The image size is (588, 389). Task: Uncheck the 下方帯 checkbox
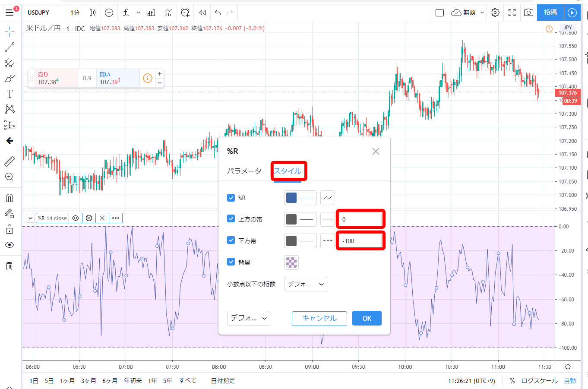231,240
